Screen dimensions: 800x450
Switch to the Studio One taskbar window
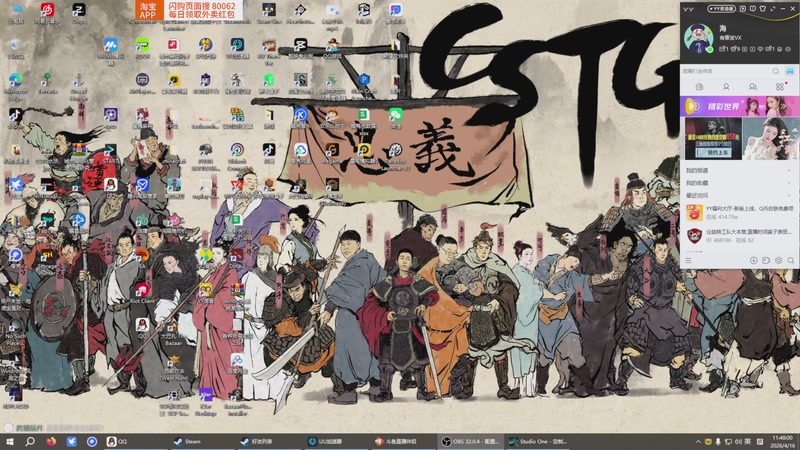click(538, 441)
